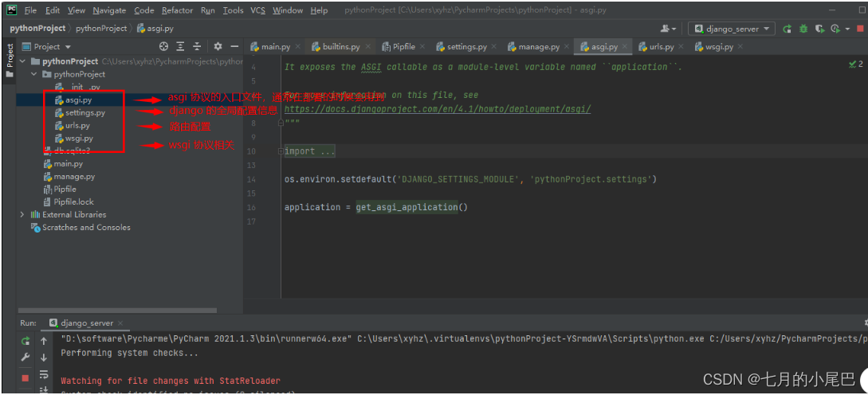
Task: Close the settings.py editor tab
Action: [x=494, y=47]
